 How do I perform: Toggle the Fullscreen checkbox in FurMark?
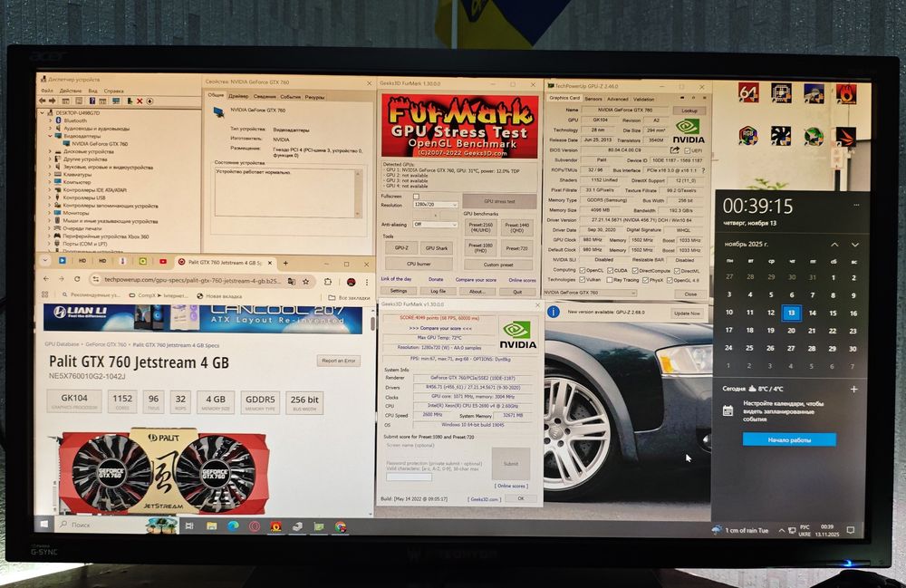point(416,197)
